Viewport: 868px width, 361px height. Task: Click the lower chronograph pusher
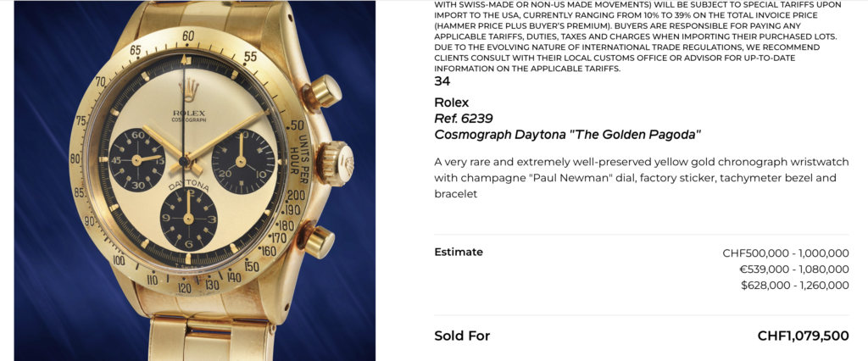tap(317, 240)
